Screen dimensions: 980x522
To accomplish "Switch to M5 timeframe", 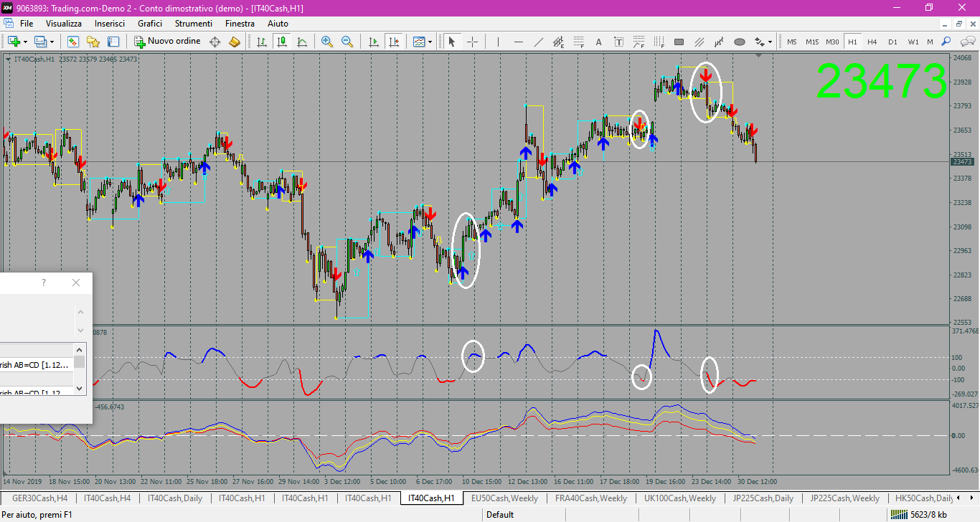I will click(792, 42).
